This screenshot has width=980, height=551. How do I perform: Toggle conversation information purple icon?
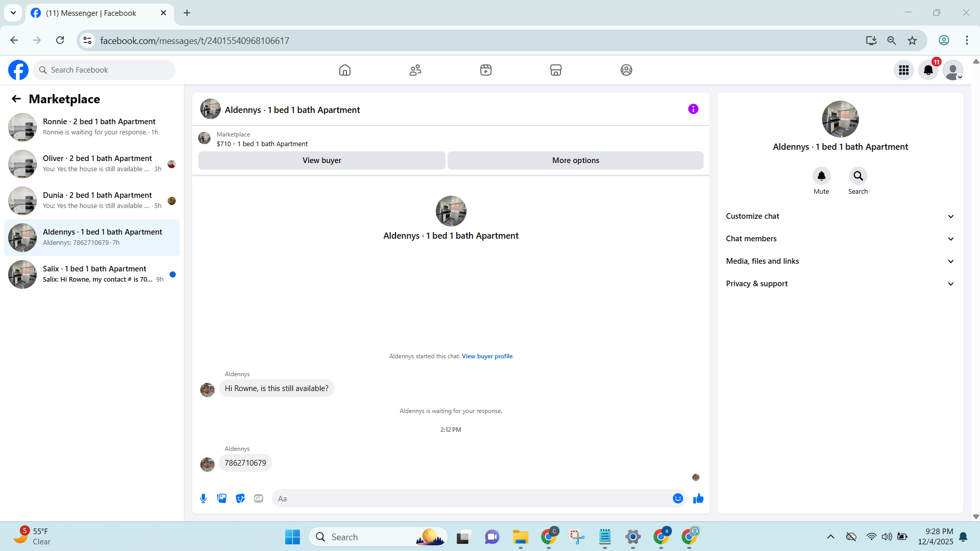coord(693,109)
